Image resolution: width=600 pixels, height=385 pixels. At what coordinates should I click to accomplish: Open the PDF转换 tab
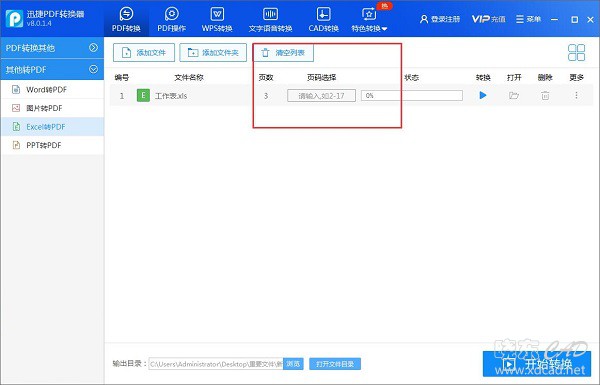click(x=126, y=19)
